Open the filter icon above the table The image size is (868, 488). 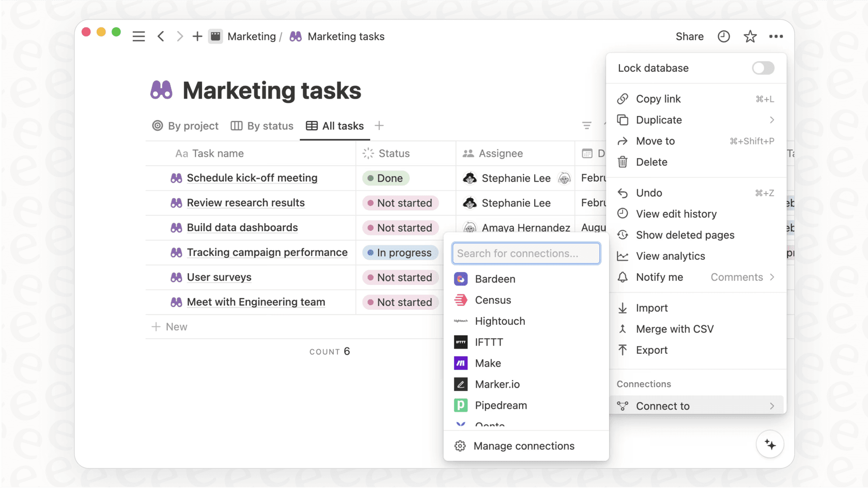[x=586, y=125]
